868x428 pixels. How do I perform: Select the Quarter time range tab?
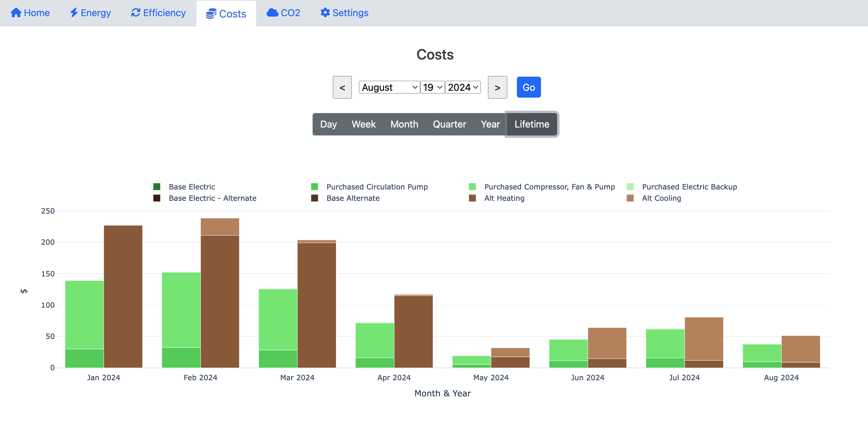point(449,124)
